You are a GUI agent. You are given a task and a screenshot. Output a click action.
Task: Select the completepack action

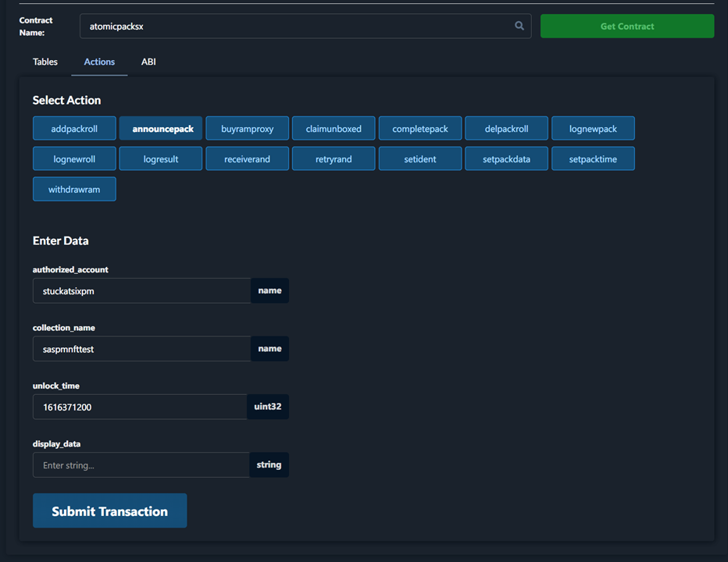[x=420, y=129]
